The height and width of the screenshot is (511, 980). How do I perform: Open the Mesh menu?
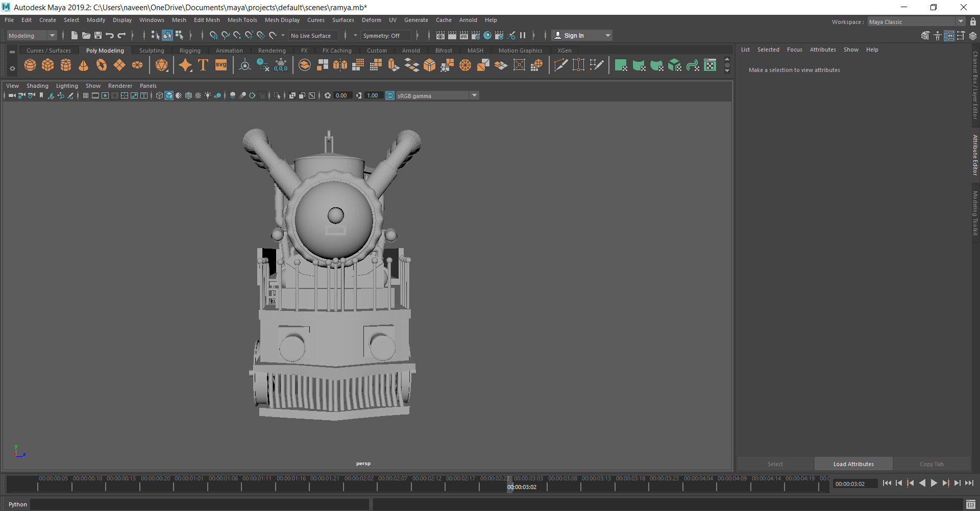point(179,20)
